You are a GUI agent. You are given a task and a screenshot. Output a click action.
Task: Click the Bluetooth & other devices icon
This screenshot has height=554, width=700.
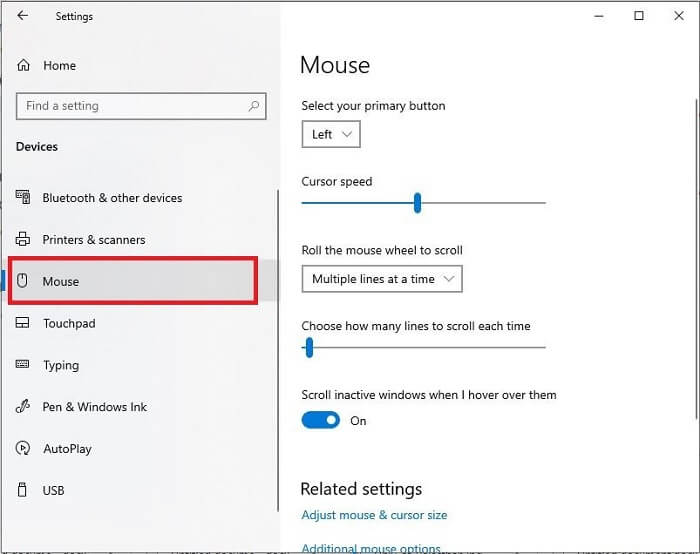point(23,197)
